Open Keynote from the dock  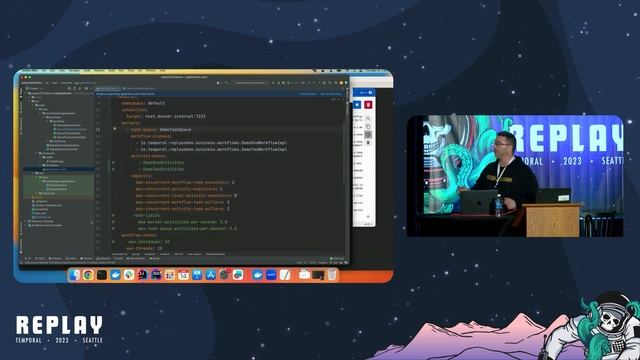coord(197,275)
